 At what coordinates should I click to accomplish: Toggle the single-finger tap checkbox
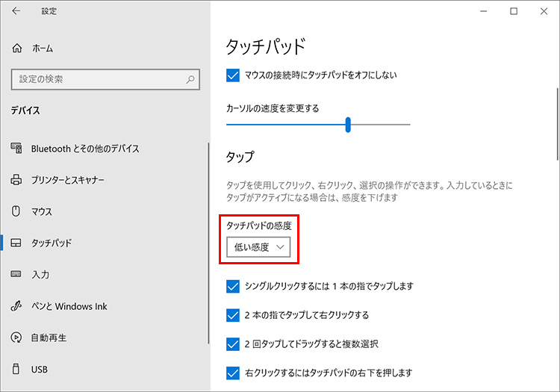point(232,286)
